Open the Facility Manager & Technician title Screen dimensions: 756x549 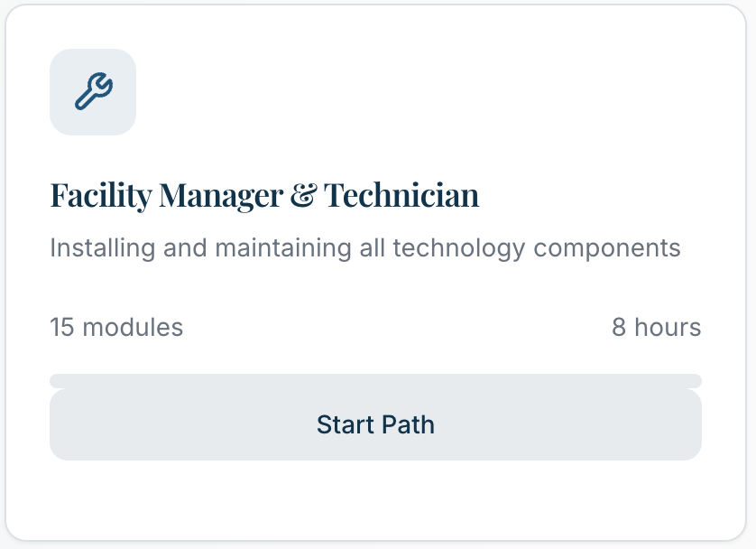tap(264, 195)
